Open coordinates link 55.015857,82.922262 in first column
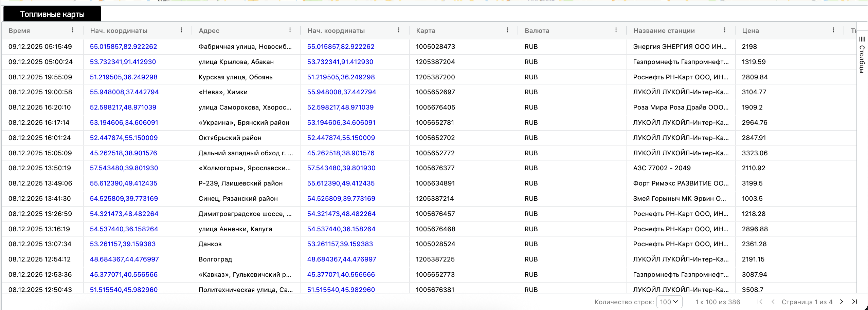The width and height of the screenshot is (868, 310). [123, 46]
